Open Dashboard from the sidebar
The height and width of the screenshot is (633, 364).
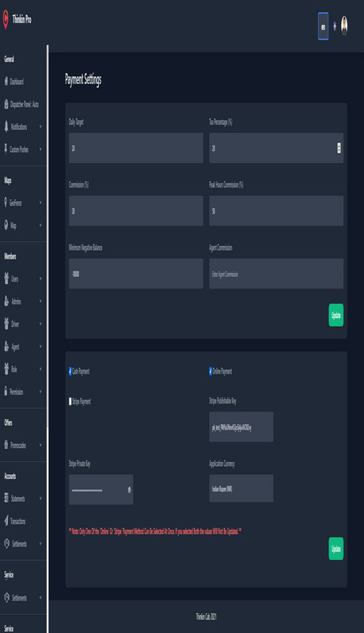(x=13, y=81)
